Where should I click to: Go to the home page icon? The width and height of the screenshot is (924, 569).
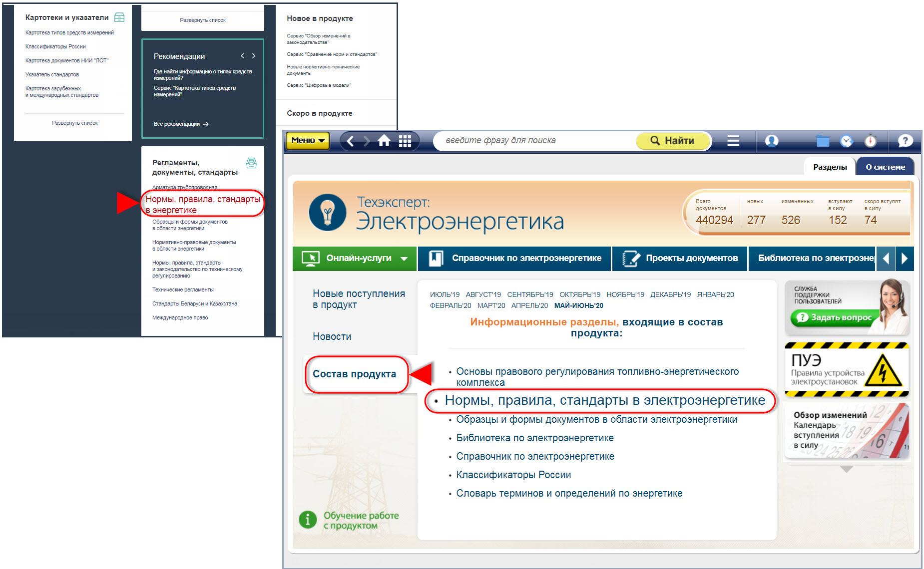(384, 141)
